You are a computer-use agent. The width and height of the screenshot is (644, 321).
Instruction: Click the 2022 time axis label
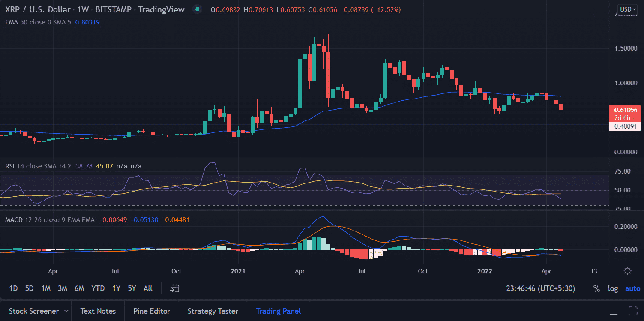click(x=484, y=271)
